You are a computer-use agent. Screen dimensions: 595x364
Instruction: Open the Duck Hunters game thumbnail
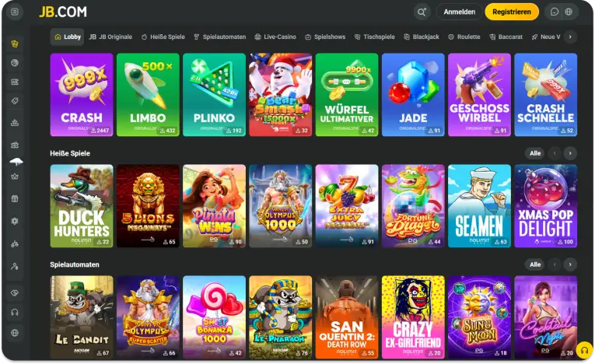point(82,206)
